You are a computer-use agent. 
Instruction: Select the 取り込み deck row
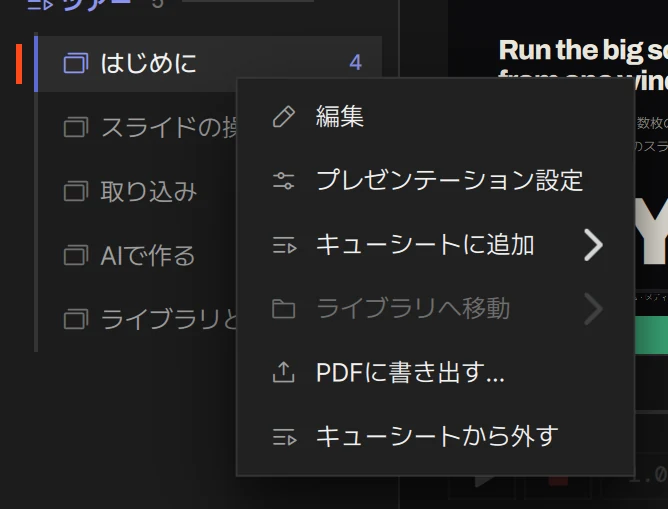pyautogui.click(x=135, y=191)
